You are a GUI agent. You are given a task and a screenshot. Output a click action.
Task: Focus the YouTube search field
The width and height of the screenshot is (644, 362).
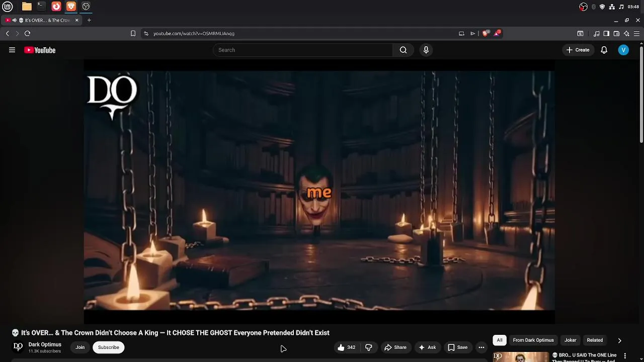pos(303,50)
